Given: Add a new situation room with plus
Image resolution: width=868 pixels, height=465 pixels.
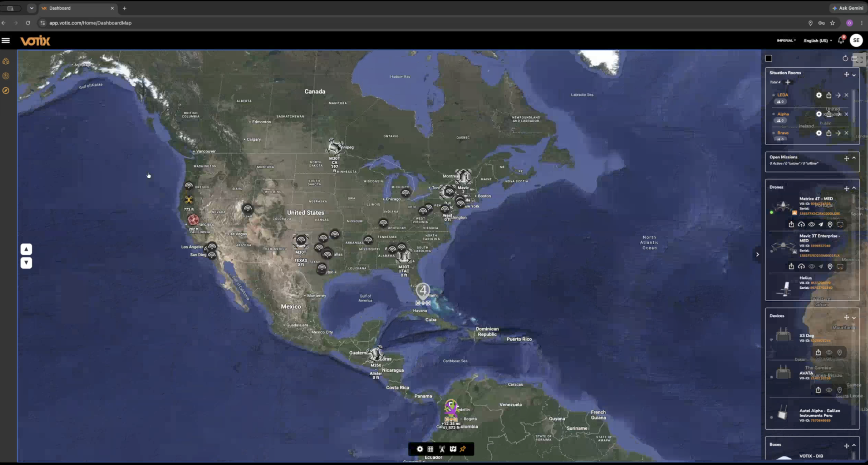Looking at the screenshot, I should [788, 82].
